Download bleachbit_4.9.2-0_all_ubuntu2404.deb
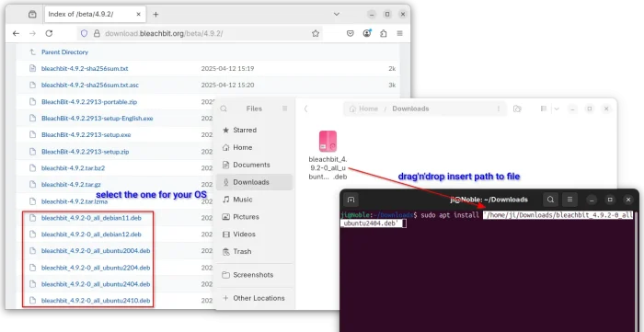 pyautogui.click(x=96, y=284)
